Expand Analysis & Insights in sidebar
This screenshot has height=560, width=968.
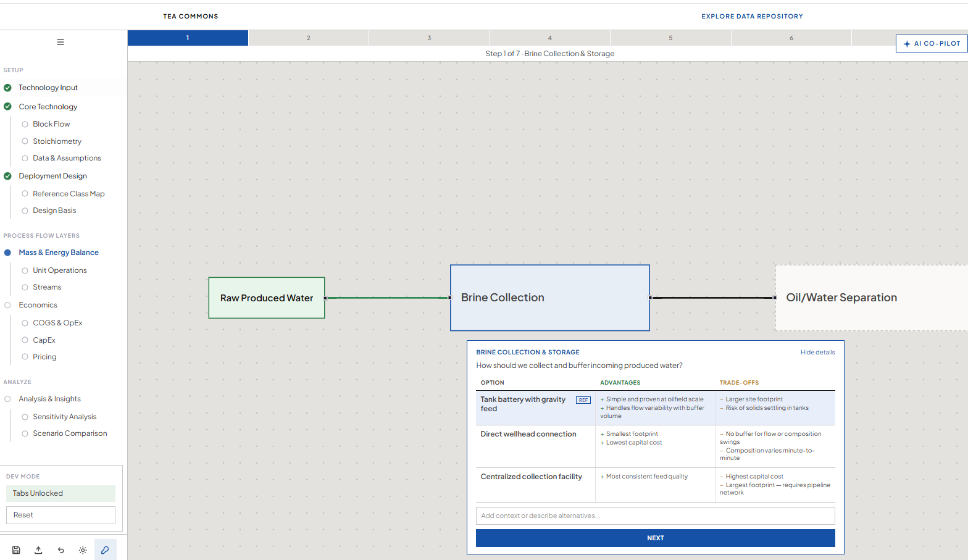point(49,399)
